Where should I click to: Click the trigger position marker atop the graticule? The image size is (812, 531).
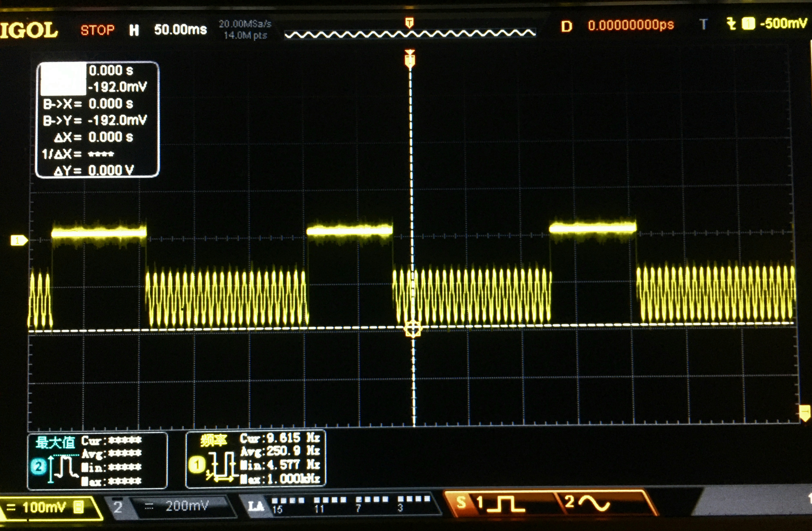pos(410,59)
